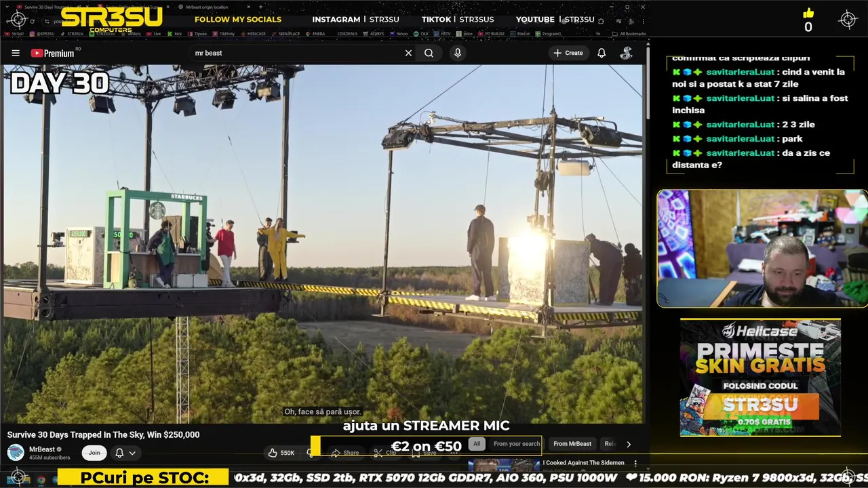Open Chrome in the Windows taskbar

click(41, 480)
